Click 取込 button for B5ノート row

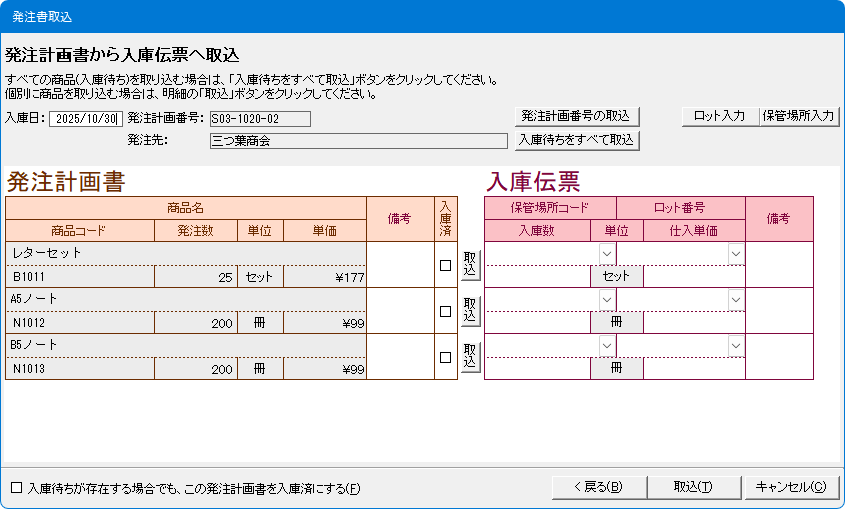click(470, 356)
